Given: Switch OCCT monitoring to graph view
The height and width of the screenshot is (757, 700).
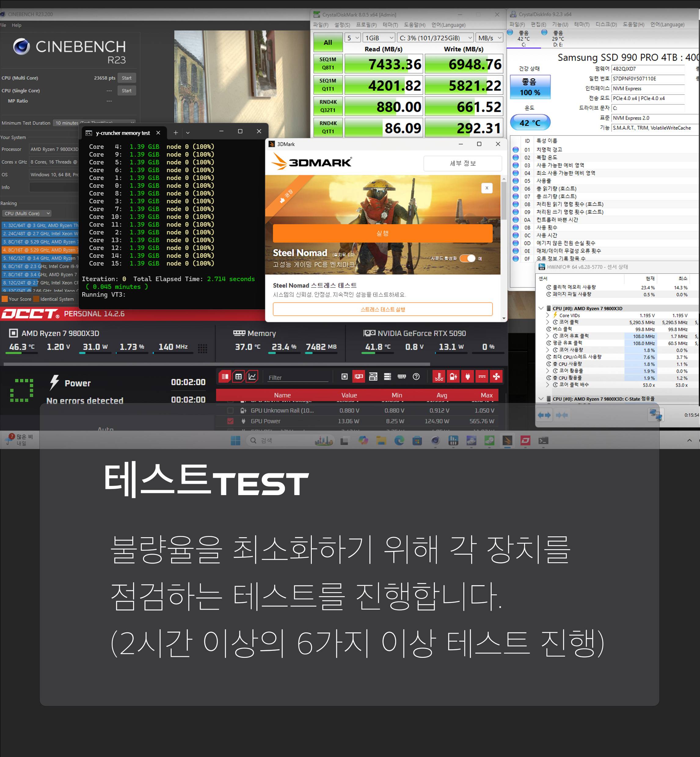Looking at the screenshot, I should (252, 377).
